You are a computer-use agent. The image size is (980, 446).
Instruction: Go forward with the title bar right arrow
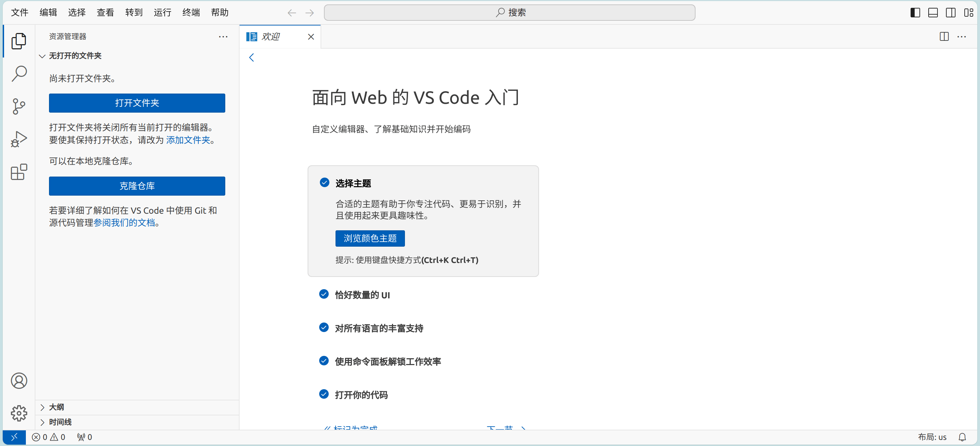[310, 13]
